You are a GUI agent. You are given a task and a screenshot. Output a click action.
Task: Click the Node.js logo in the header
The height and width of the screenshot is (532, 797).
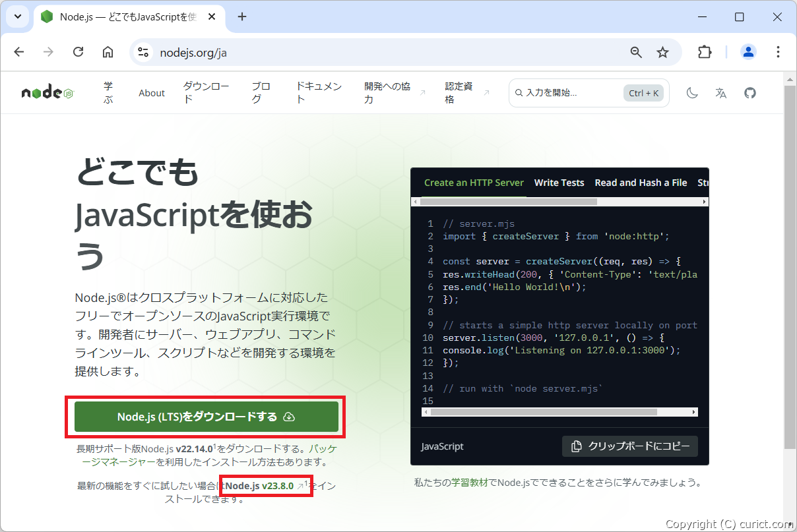pyautogui.click(x=48, y=93)
